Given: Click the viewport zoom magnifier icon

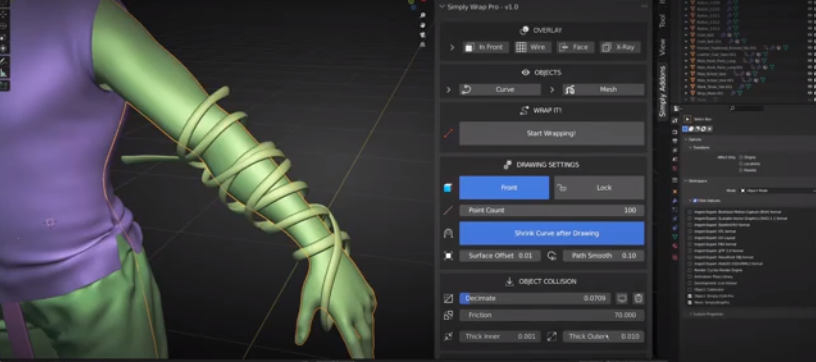Looking at the screenshot, I should [x=423, y=16].
